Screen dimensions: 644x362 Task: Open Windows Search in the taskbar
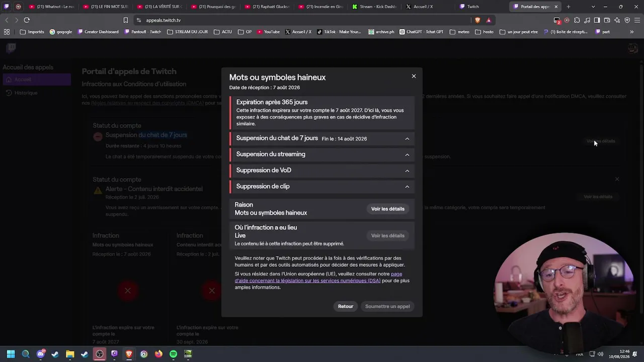[x=26, y=354]
